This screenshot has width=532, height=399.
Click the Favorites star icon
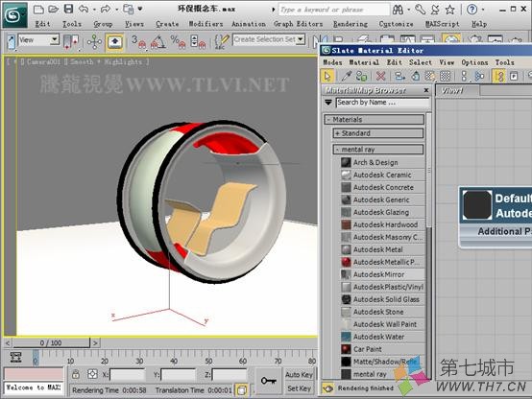coord(449,10)
